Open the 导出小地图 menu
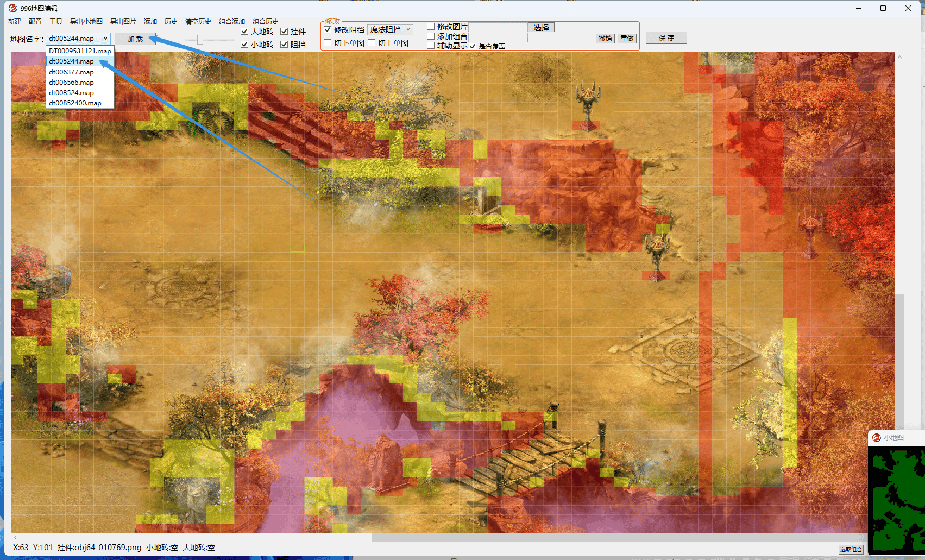925x560 pixels. click(86, 22)
